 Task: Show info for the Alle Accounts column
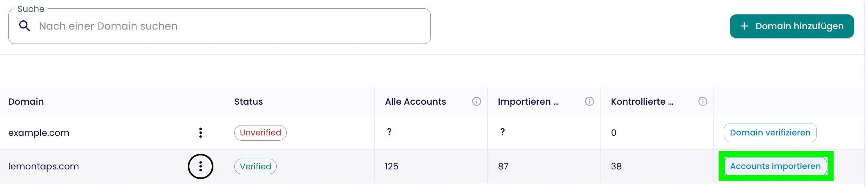coord(476,101)
